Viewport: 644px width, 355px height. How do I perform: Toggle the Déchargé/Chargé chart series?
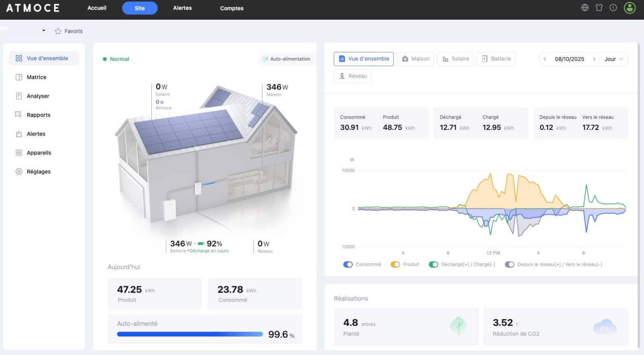[x=433, y=265]
